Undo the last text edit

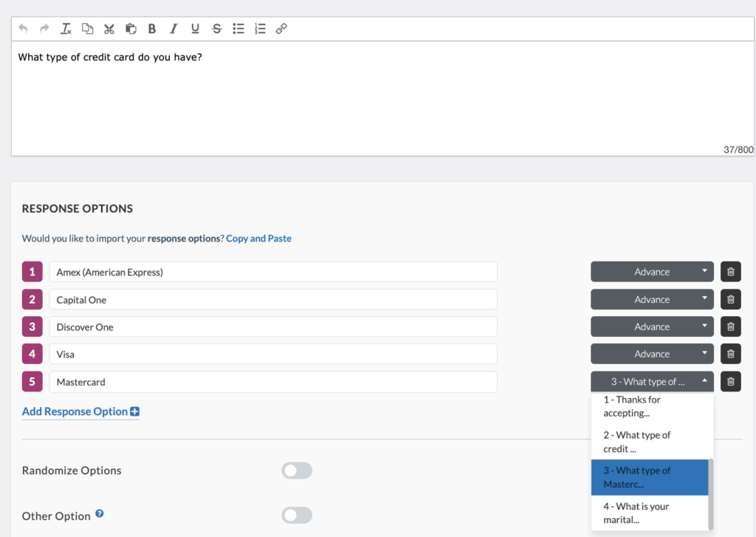tap(23, 28)
